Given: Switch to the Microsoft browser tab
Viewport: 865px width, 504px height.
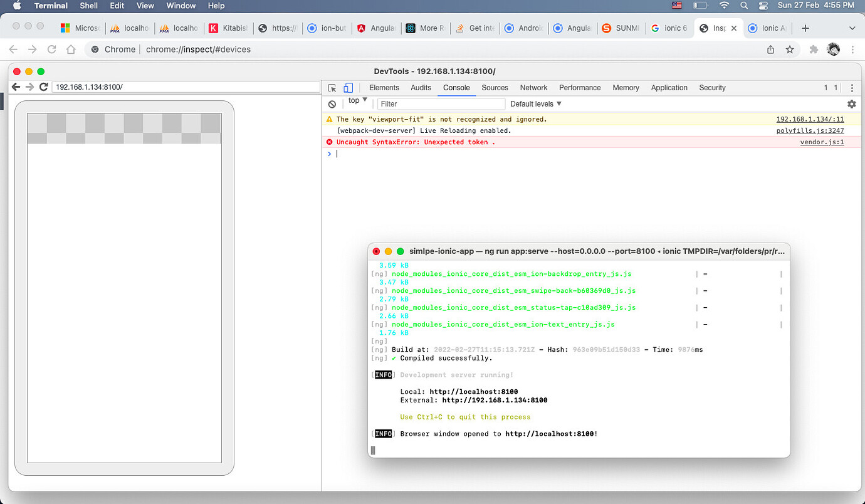Looking at the screenshot, I should click(x=80, y=28).
